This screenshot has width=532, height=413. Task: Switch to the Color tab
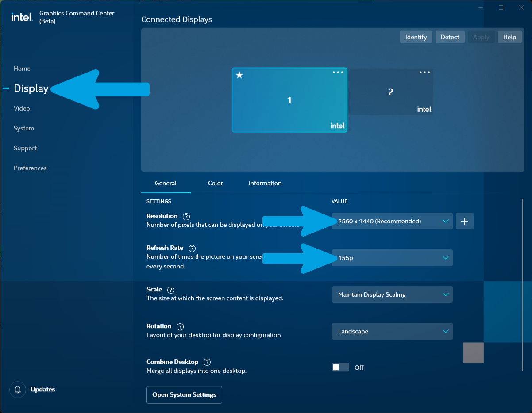pos(216,183)
